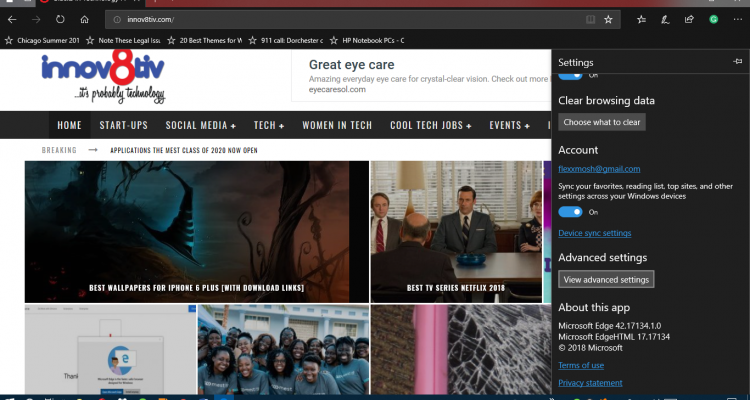Open the home page via house icon
This screenshot has height=400, width=750.
[x=84, y=20]
